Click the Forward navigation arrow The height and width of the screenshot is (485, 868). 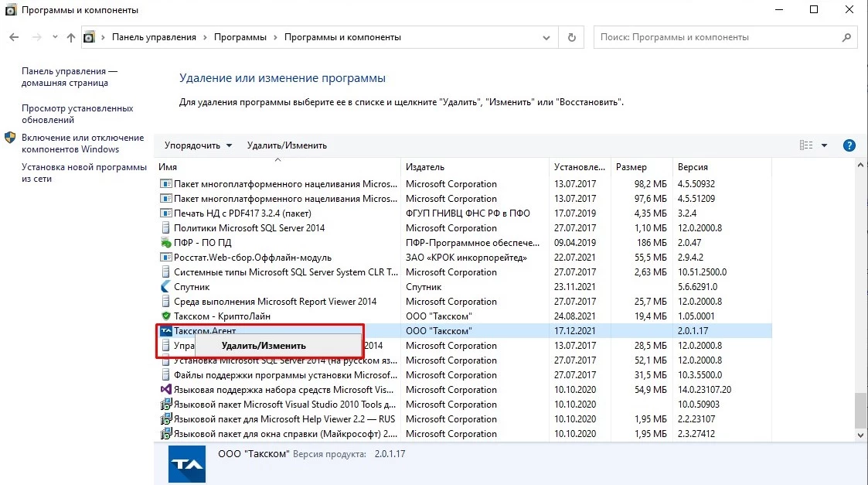click(x=36, y=37)
